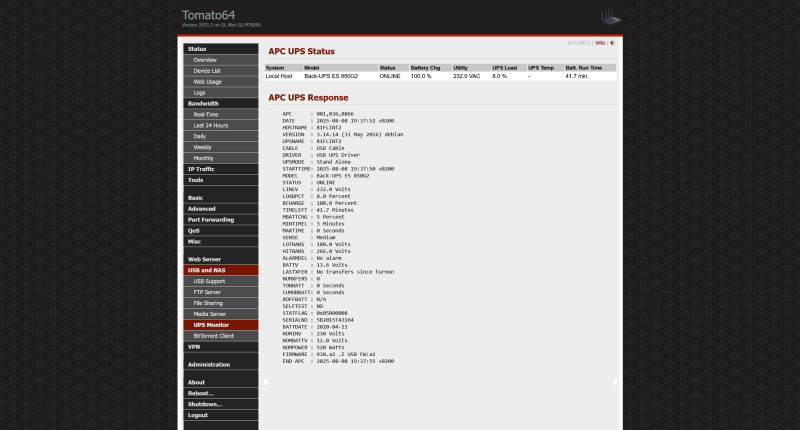
Task: Open the Misc section
Action: coord(220,242)
